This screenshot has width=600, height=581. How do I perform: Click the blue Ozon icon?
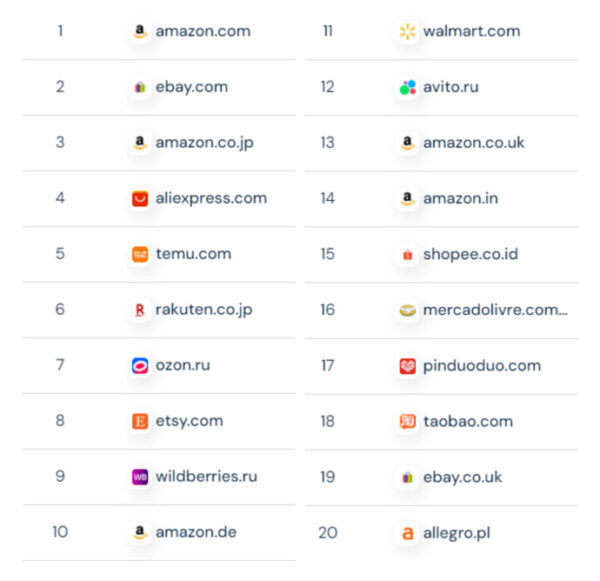[140, 365]
